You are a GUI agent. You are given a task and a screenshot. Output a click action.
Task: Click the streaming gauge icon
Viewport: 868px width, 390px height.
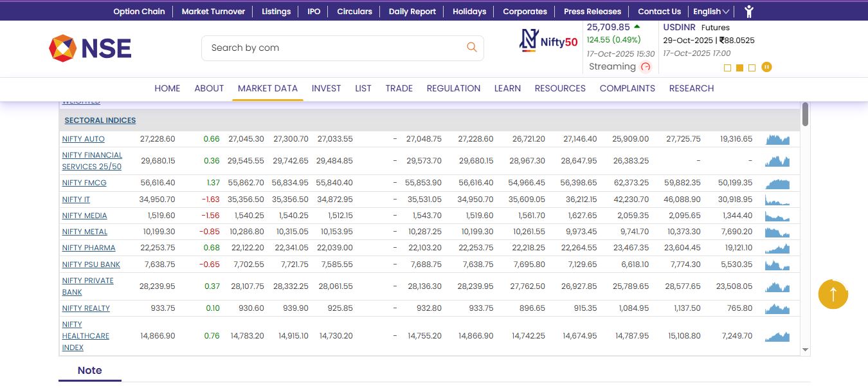[x=646, y=67]
